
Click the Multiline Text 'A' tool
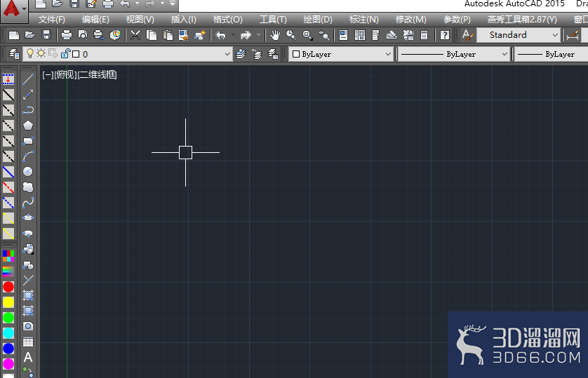click(28, 358)
